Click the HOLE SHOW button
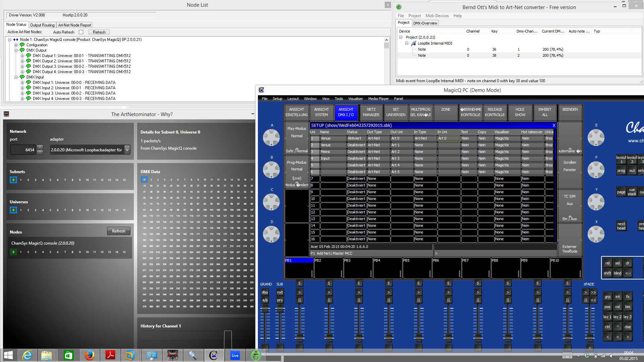Screen dimensions: 644x362 [x=520, y=112]
